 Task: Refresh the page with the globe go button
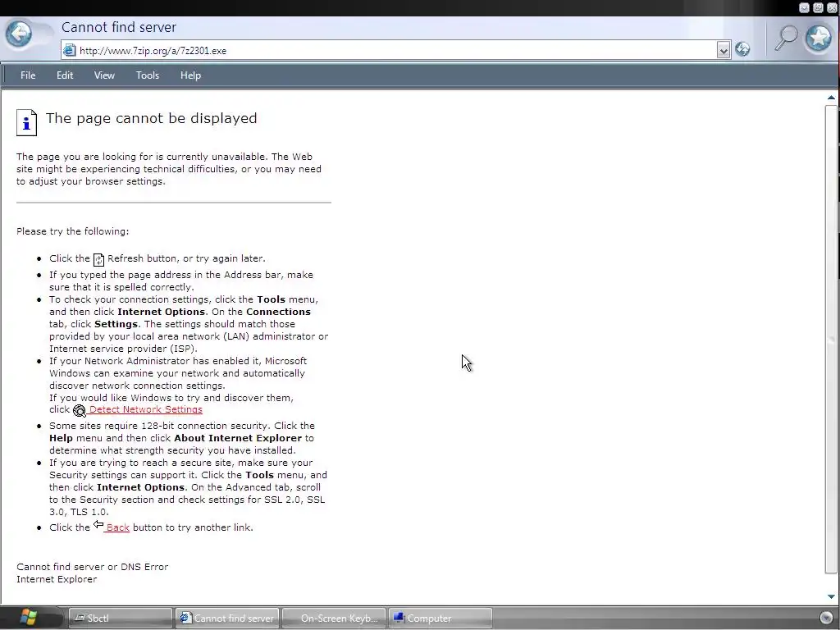(742, 49)
